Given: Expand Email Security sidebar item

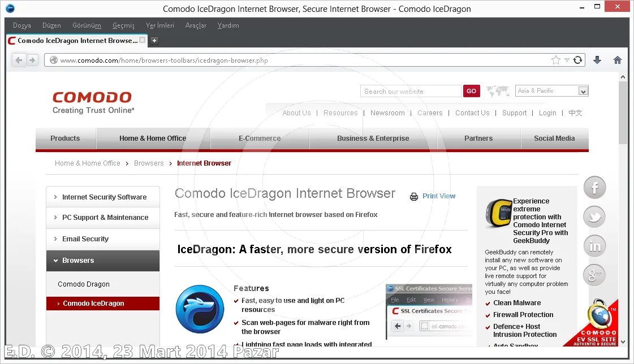Looking at the screenshot, I should [103, 239].
